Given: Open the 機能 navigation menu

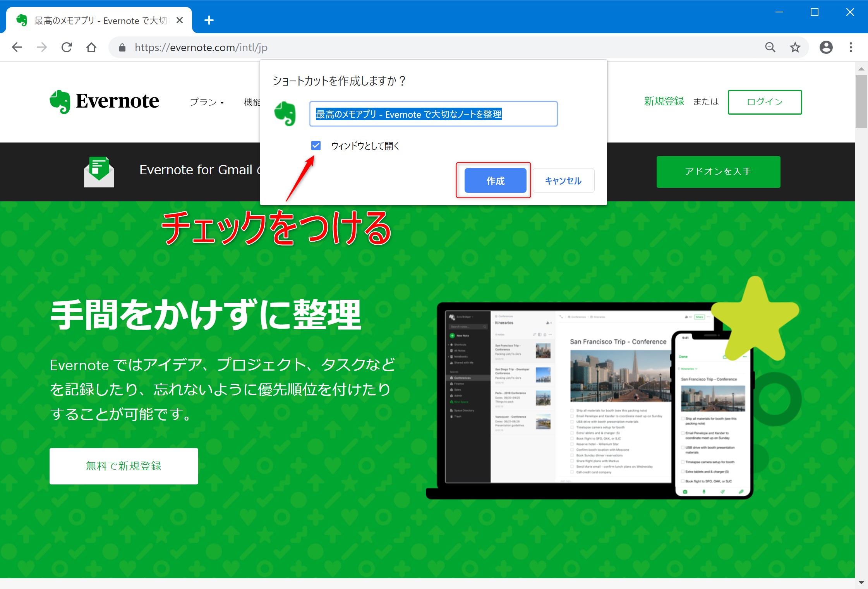Looking at the screenshot, I should [252, 102].
